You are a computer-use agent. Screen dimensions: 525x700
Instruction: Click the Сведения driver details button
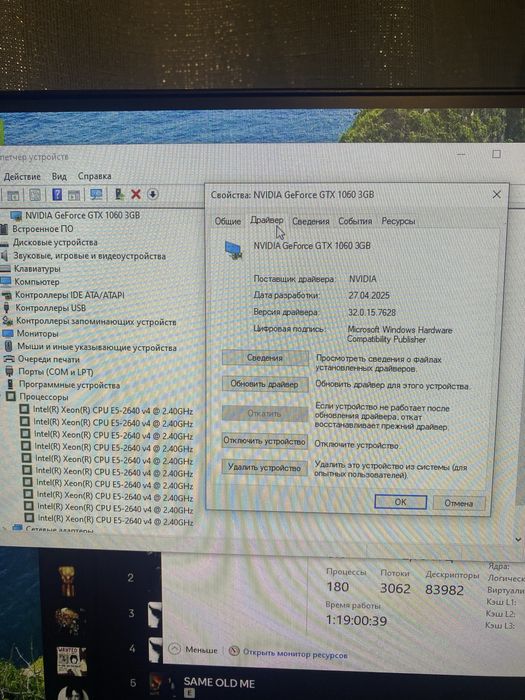click(x=265, y=358)
